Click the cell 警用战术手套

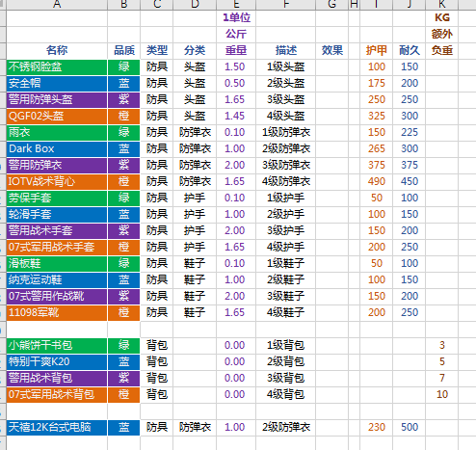click(x=57, y=231)
